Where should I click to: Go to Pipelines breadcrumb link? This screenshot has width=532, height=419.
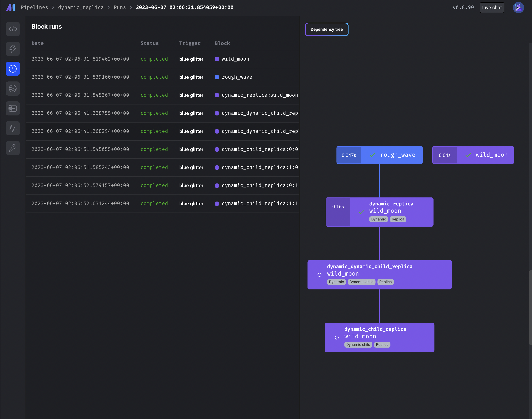34,7
